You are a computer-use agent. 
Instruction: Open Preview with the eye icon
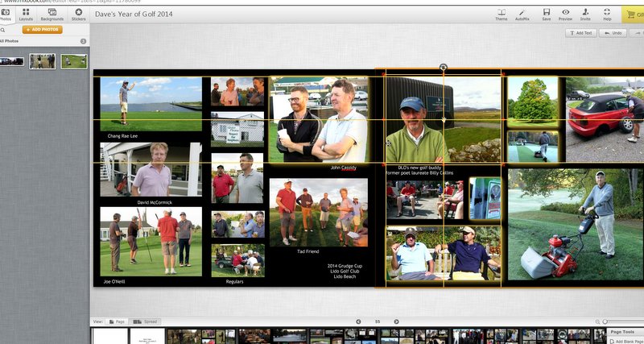[565, 15]
